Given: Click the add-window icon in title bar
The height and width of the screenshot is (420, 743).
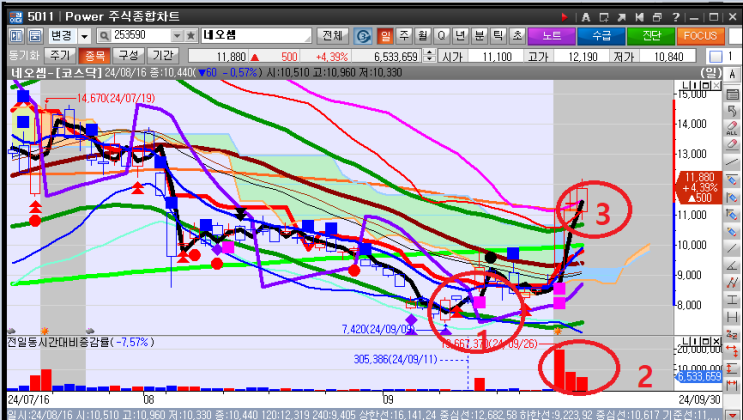Looking at the screenshot, I should [604, 18].
